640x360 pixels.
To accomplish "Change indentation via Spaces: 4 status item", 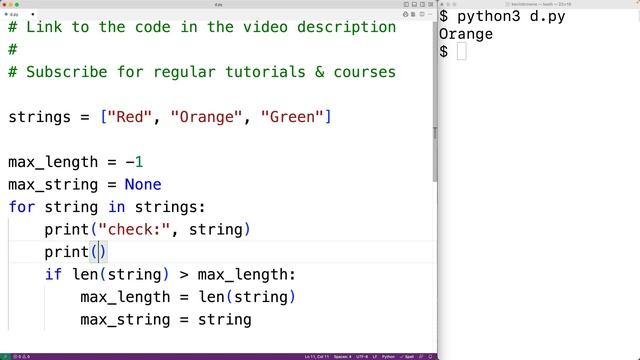I will [x=342, y=357].
